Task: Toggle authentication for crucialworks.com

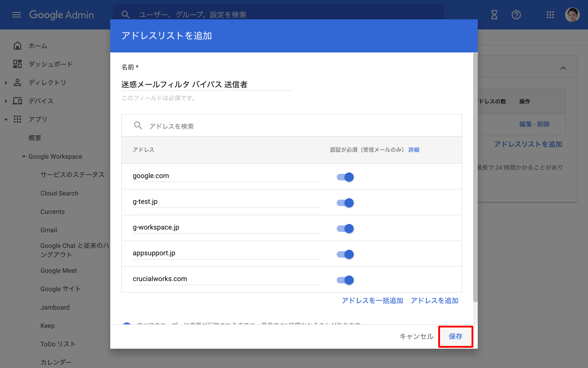Action: tap(345, 280)
